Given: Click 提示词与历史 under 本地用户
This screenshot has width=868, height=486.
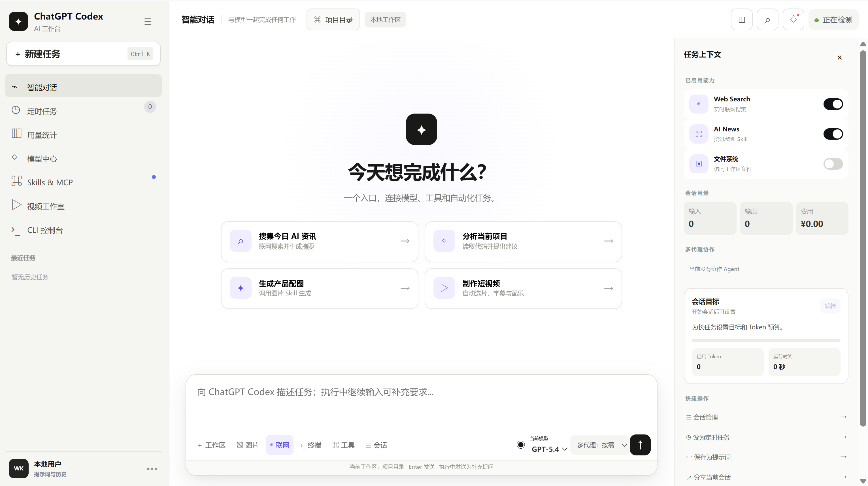Looking at the screenshot, I should pyautogui.click(x=50, y=474).
